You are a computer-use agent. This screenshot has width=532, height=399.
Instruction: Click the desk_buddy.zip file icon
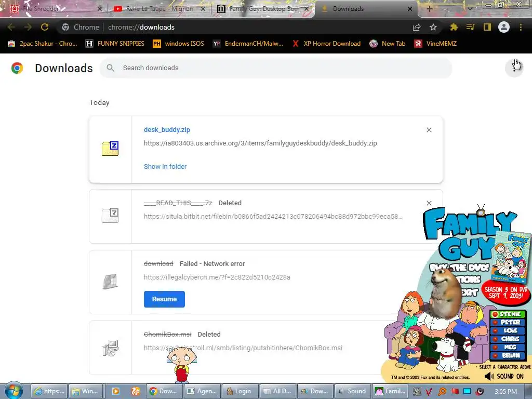click(110, 149)
